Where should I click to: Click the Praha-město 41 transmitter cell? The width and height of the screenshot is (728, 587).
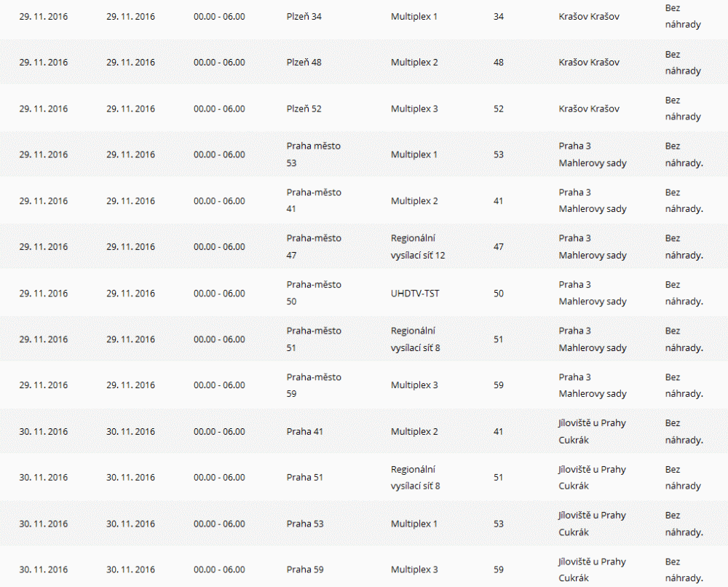click(x=314, y=200)
